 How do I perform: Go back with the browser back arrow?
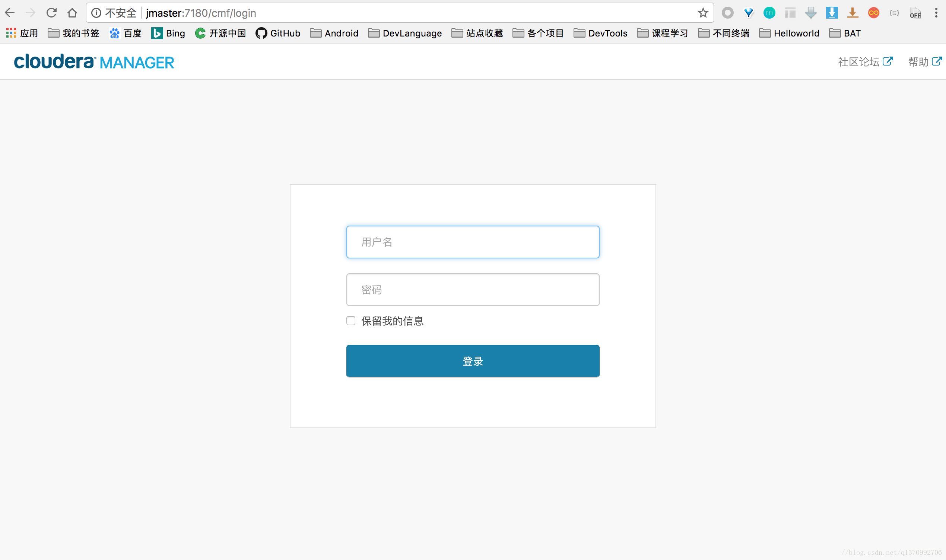(10, 13)
